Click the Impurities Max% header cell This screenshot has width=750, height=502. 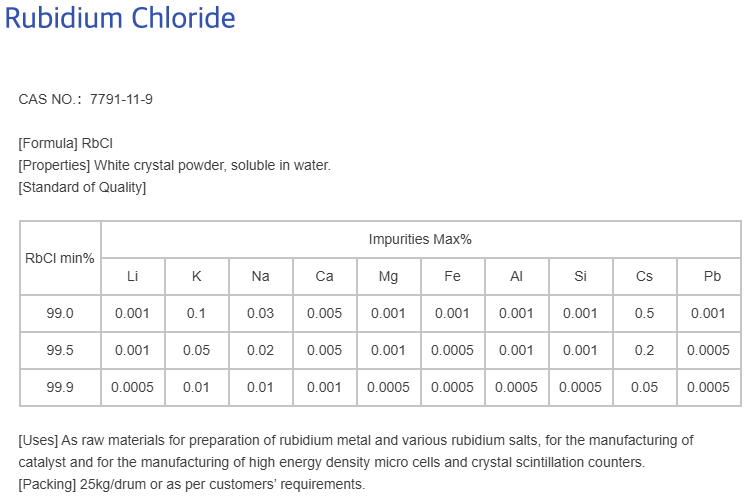(420, 240)
